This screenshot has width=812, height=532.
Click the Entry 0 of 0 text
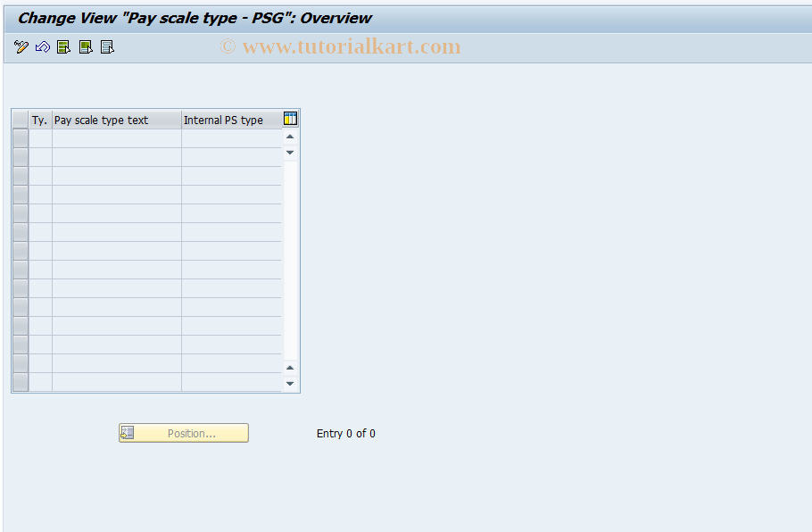346,434
